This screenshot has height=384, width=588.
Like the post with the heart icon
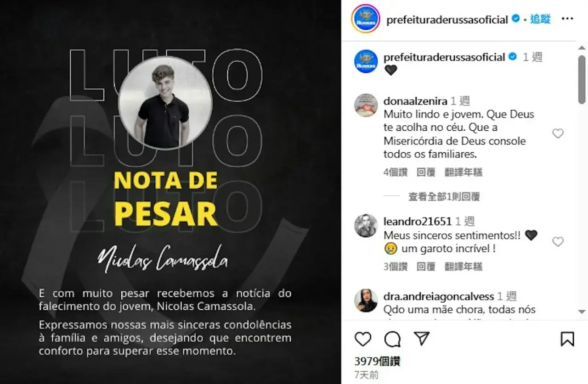pyautogui.click(x=363, y=339)
